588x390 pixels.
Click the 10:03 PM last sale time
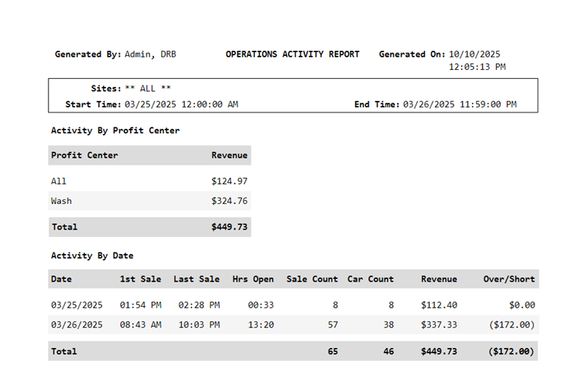tap(198, 324)
